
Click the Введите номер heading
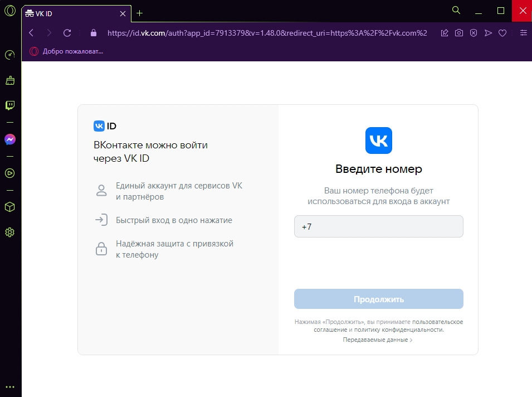coord(379,169)
